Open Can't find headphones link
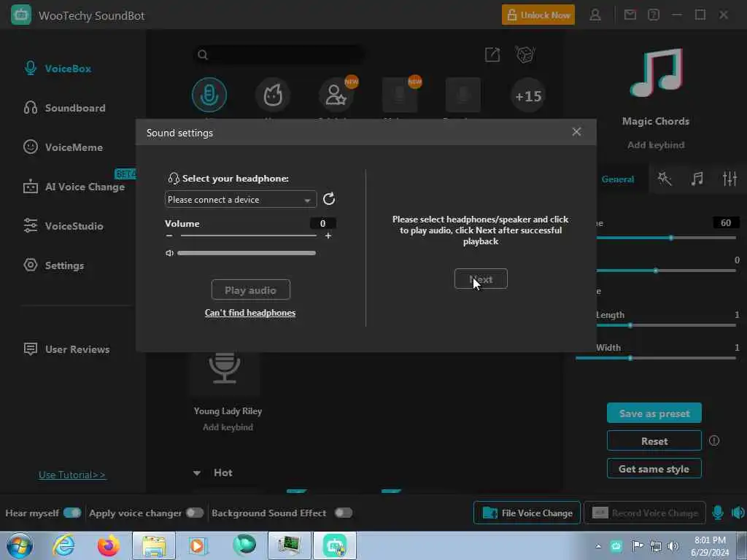Viewport: 747px width, 560px height. point(250,313)
